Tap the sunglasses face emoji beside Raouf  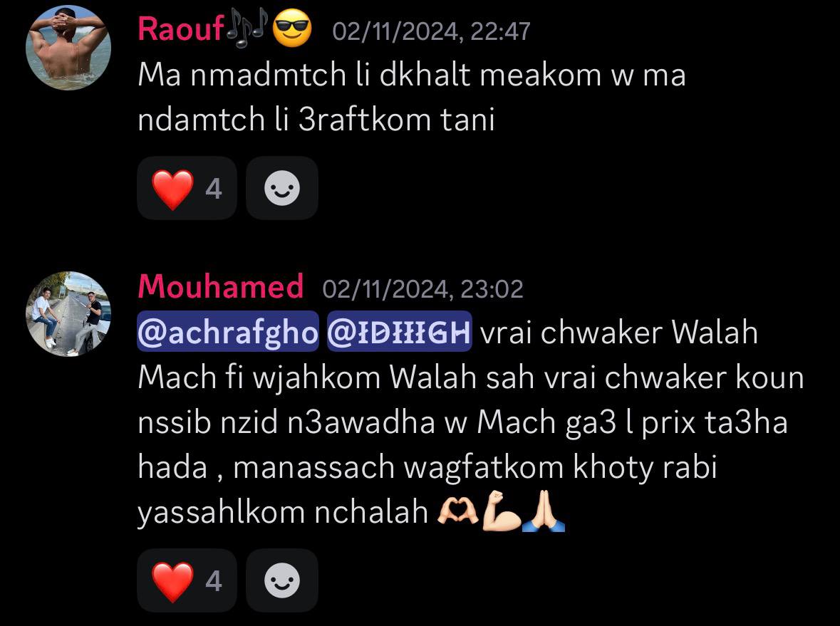click(x=292, y=29)
